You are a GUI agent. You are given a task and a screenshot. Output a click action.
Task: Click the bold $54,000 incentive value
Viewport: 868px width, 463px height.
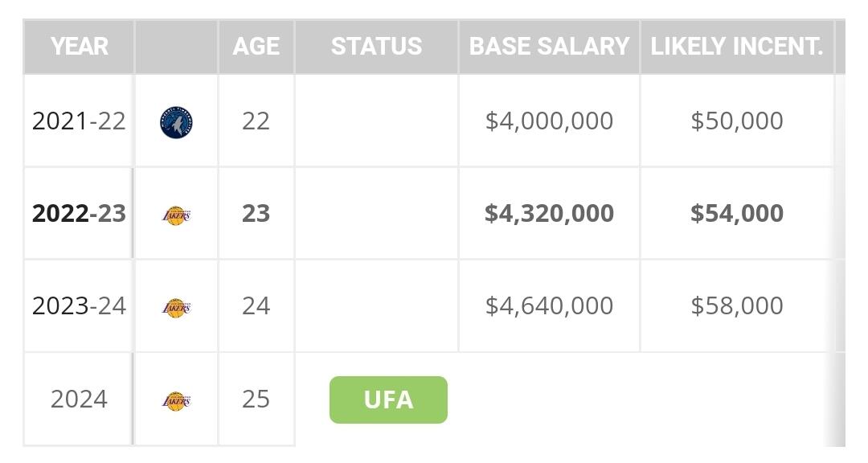pyautogui.click(x=737, y=214)
